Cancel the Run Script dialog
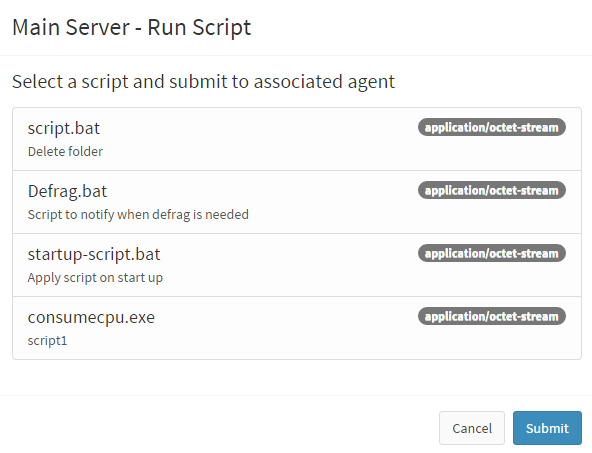 [472, 428]
